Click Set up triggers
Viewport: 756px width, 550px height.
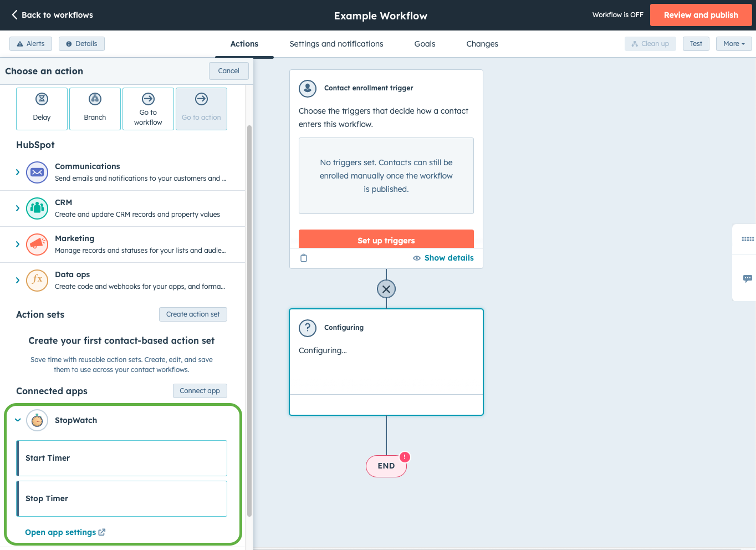pos(386,239)
